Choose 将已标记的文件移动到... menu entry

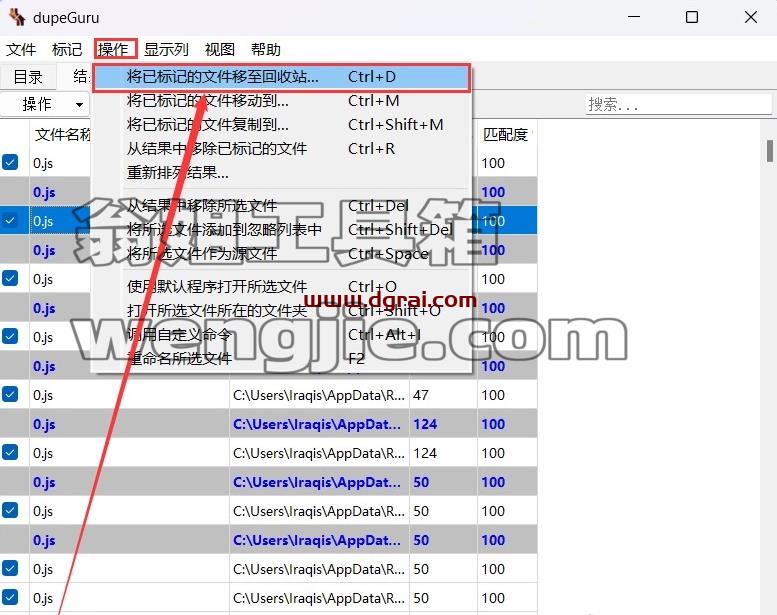tap(281, 101)
